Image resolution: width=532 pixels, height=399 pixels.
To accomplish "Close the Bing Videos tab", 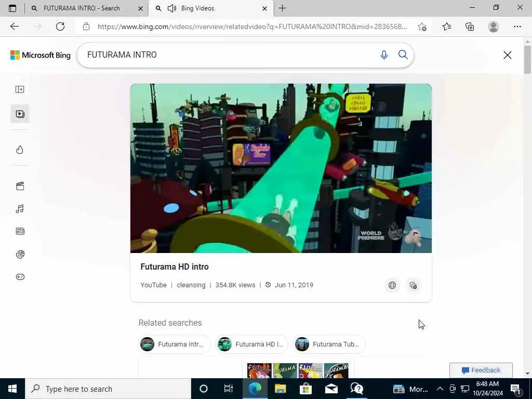I will point(264,8).
